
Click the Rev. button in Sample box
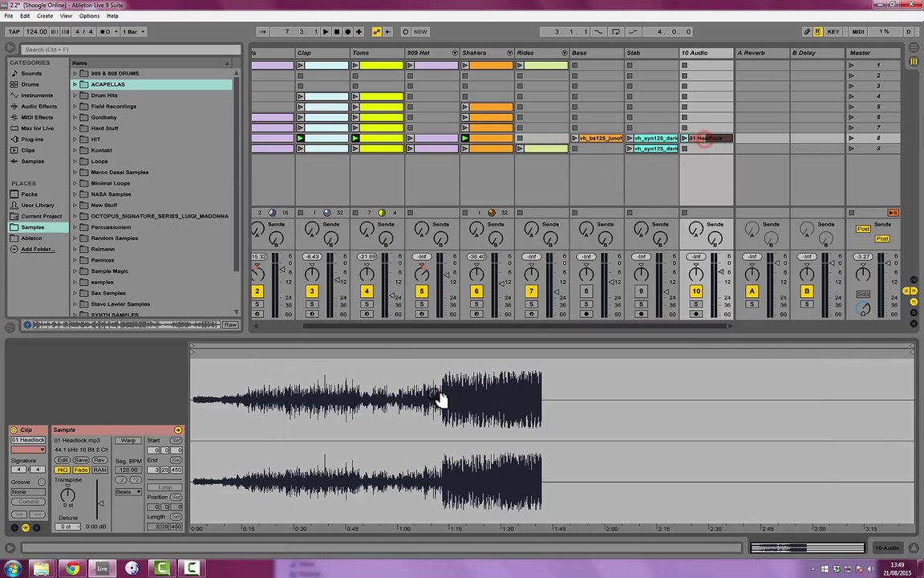(99, 460)
